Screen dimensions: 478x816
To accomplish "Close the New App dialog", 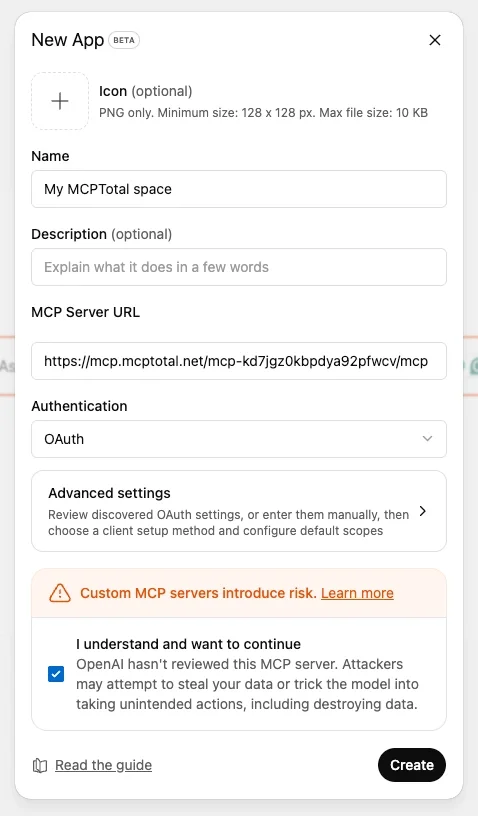I will tap(435, 40).
